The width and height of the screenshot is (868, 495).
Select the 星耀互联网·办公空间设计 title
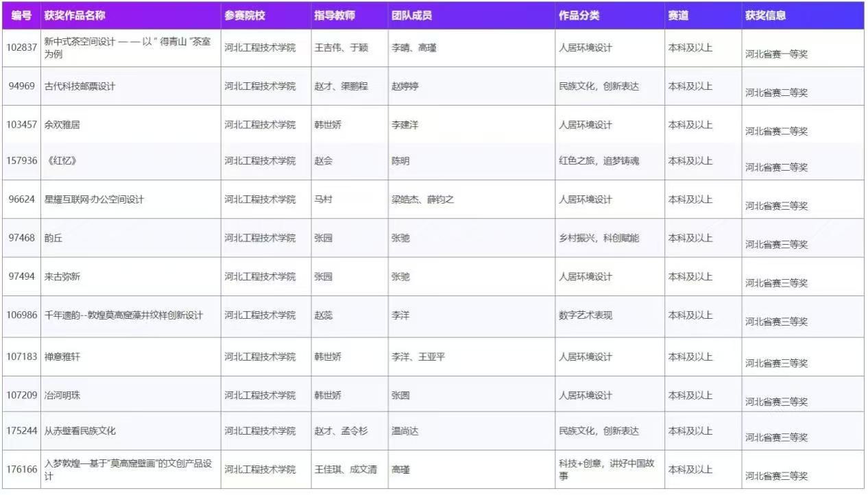click(95, 200)
